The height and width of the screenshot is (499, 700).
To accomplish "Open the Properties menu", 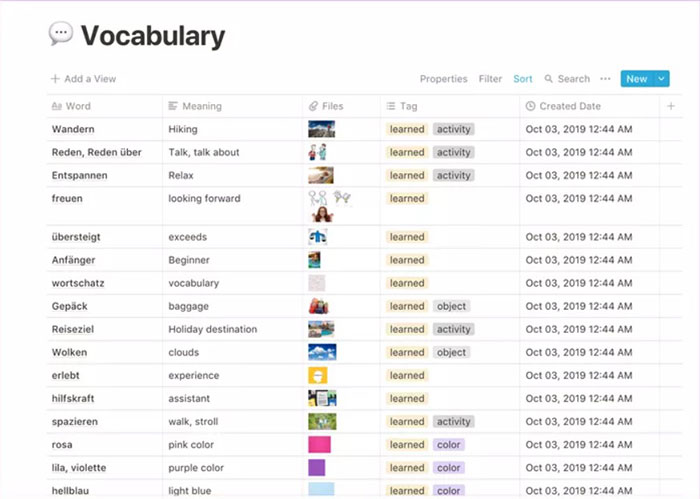I will coord(443,79).
